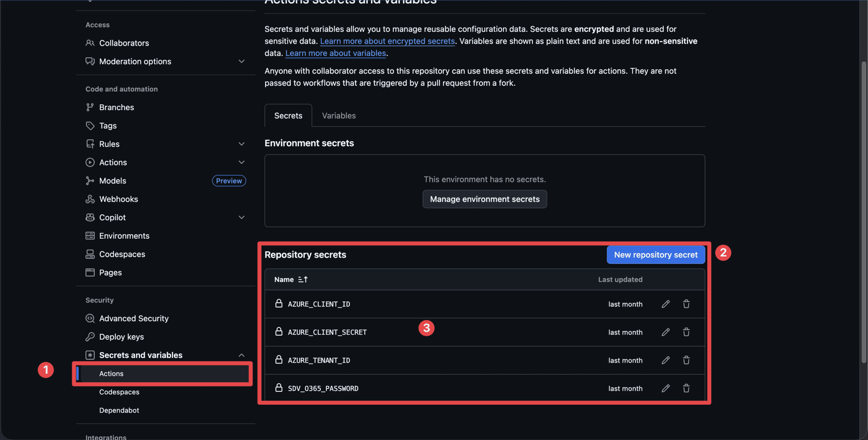Click the pencil icon for AZURE_CLIENT_ID
The height and width of the screenshot is (440, 868).
[666, 304]
